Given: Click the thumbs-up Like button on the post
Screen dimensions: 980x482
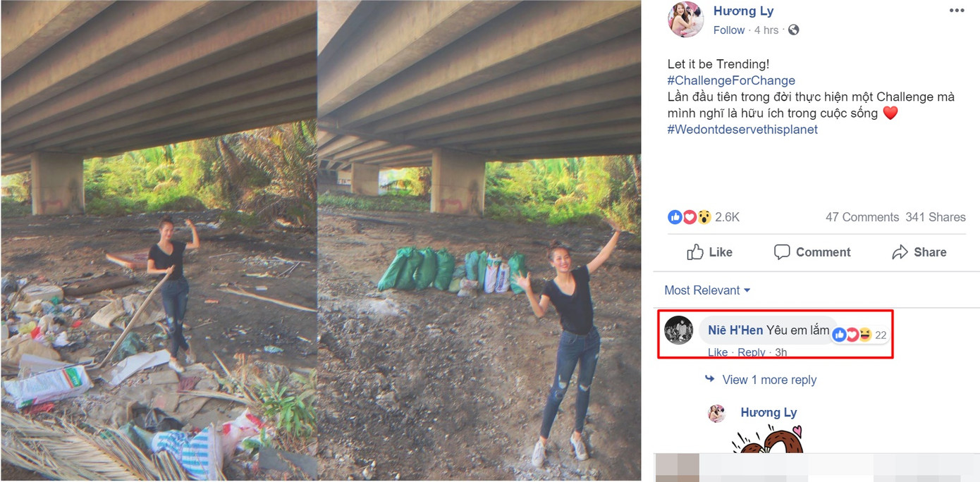Looking at the screenshot, I should click(x=710, y=252).
